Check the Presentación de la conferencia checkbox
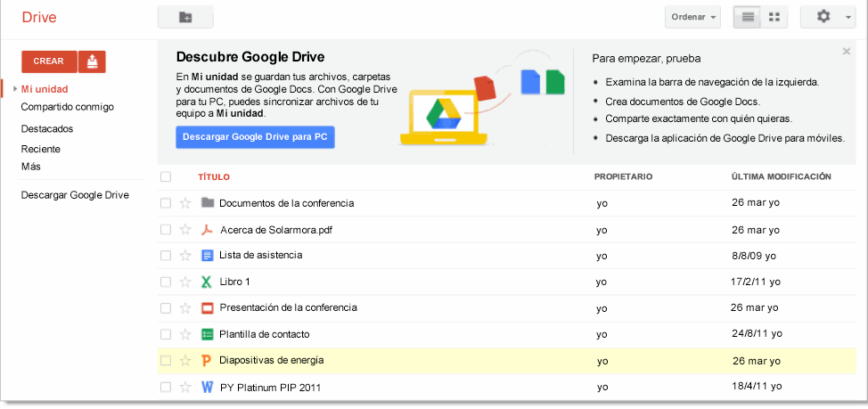This screenshot has width=868, height=409. [166, 307]
